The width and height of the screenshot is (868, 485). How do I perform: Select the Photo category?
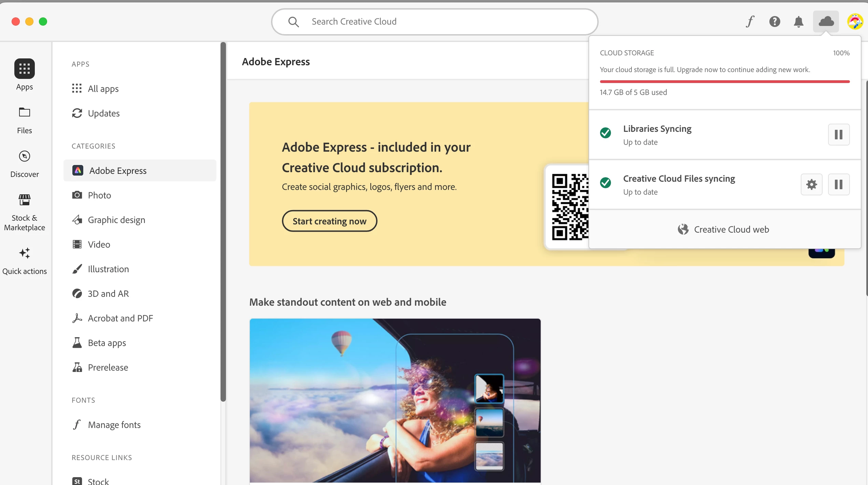point(99,195)
